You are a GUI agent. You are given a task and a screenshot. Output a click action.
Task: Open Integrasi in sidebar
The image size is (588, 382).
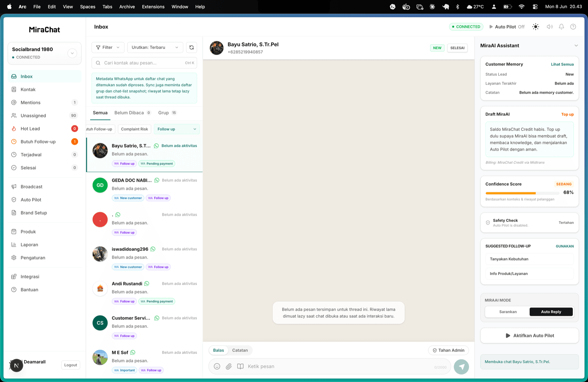coord(44,277)
